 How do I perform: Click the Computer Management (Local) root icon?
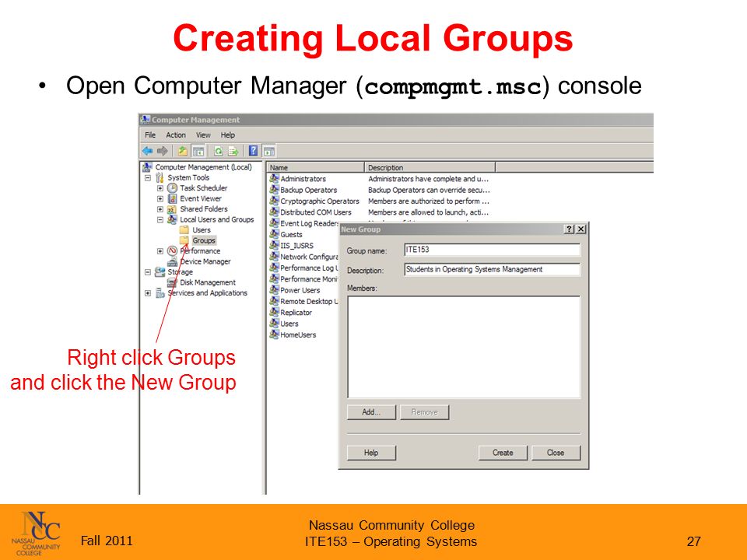[x=148, y=167]
